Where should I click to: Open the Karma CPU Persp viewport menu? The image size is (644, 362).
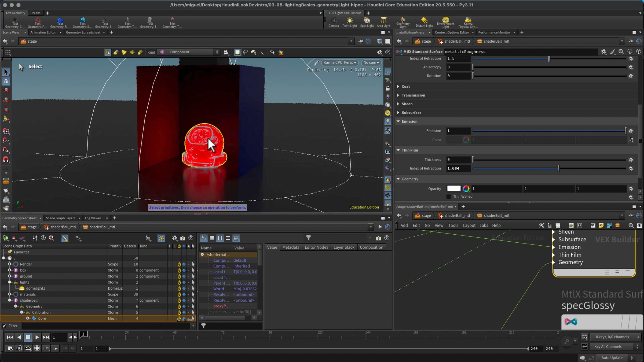tap(339, 62)
